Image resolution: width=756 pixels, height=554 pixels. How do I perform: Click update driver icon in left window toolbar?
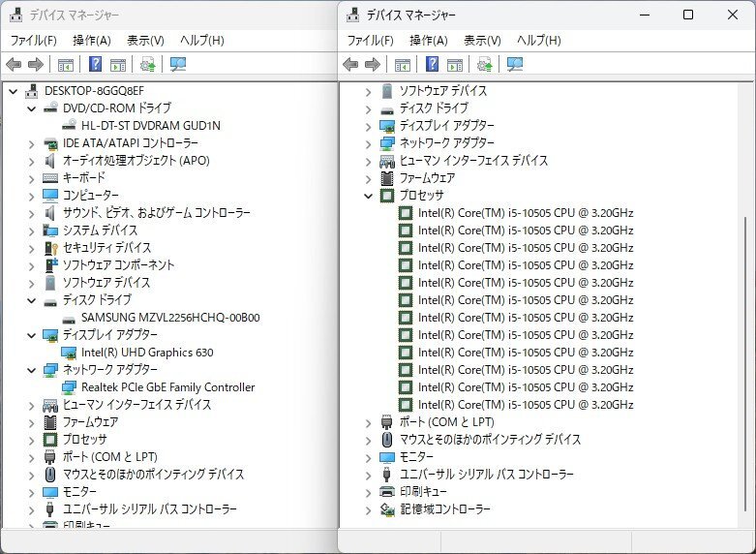click(147, 64)
